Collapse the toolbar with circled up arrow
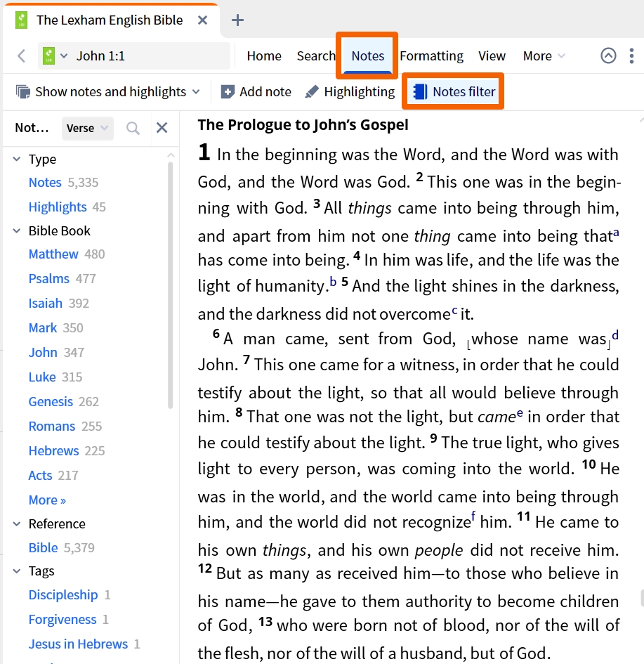The image size is (644, 664). [x=608, y=56]
